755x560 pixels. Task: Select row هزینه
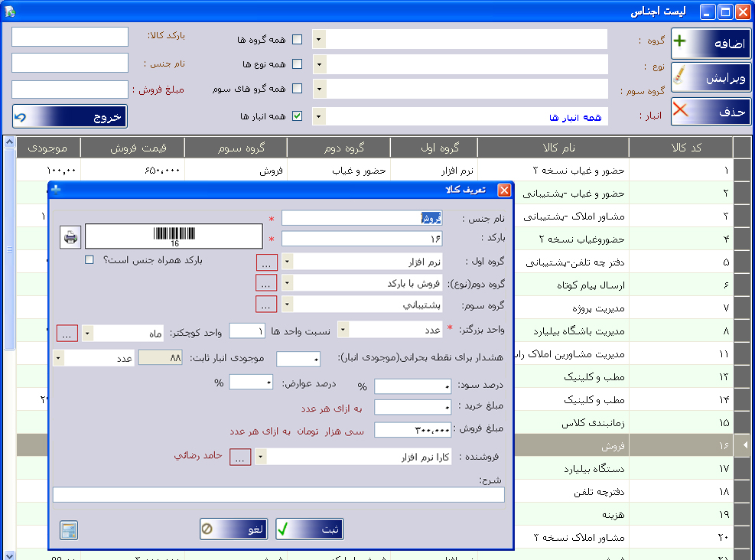click(623, 515)
